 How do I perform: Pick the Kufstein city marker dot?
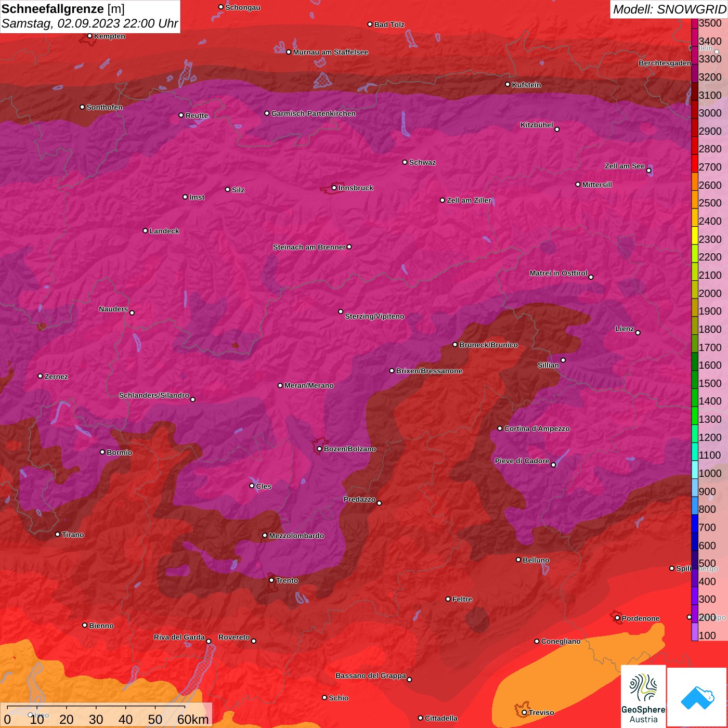click(508, 84)
